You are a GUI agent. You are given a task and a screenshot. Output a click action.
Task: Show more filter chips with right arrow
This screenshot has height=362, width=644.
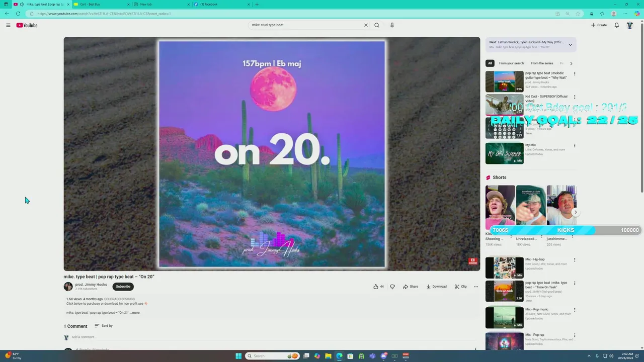571,63
